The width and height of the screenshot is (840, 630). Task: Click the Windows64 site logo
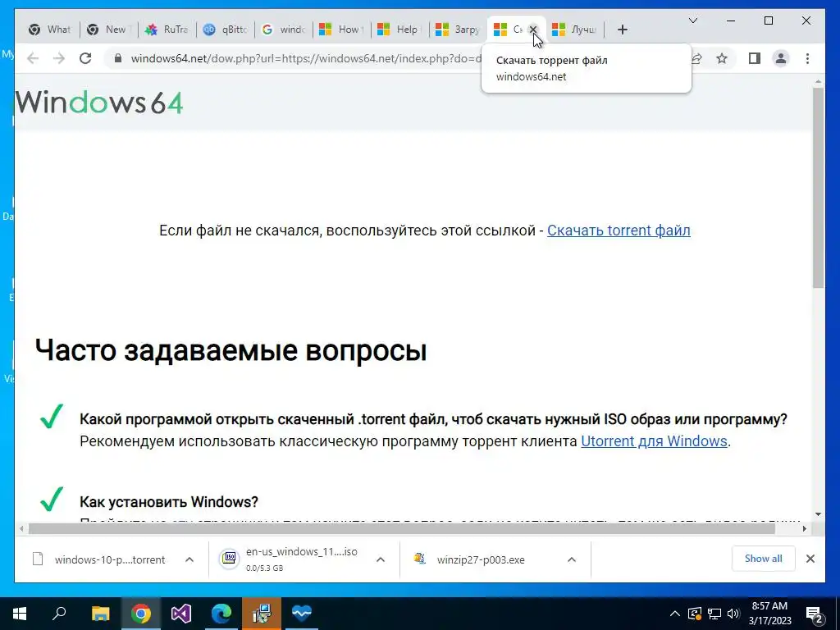99,102
